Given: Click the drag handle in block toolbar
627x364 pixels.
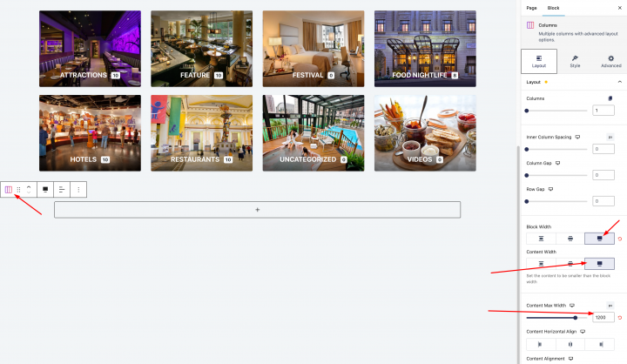Looking at the screenshot, I should point(18,190).
